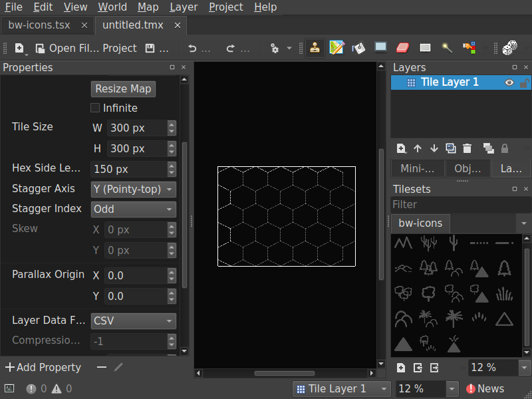Click the errors count icon in status bar
Screen dimensions: 532x399
point(31,388)
